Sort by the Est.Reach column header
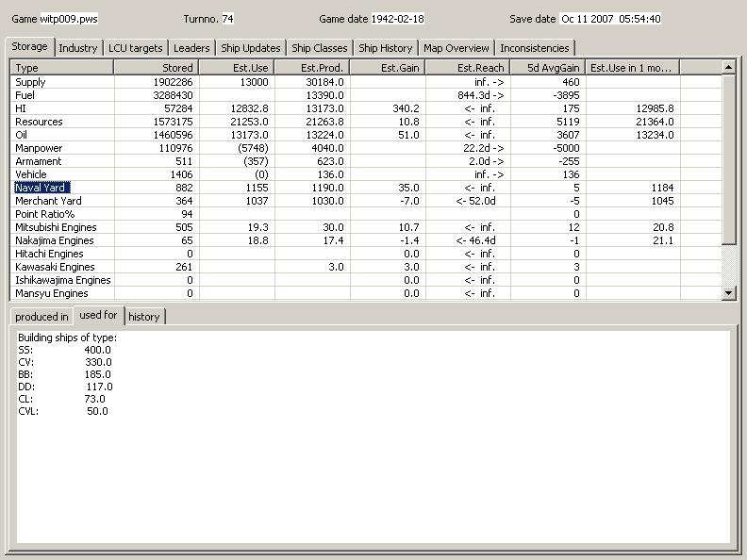 click(468, 68)
